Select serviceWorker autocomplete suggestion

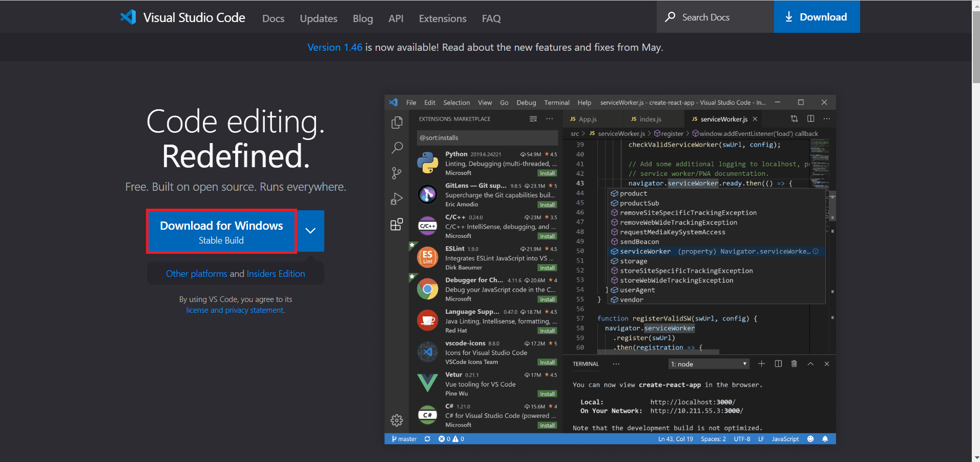pyautogui.click(x=717, y=251)
